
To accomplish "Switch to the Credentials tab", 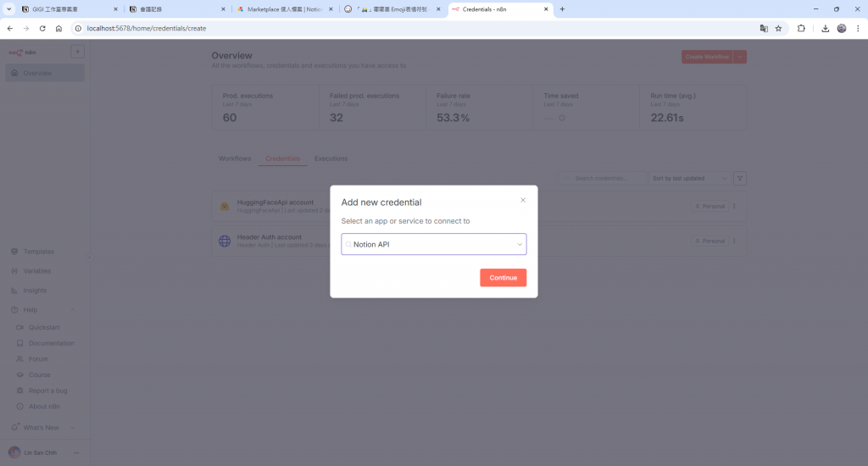I will point(282,158).
